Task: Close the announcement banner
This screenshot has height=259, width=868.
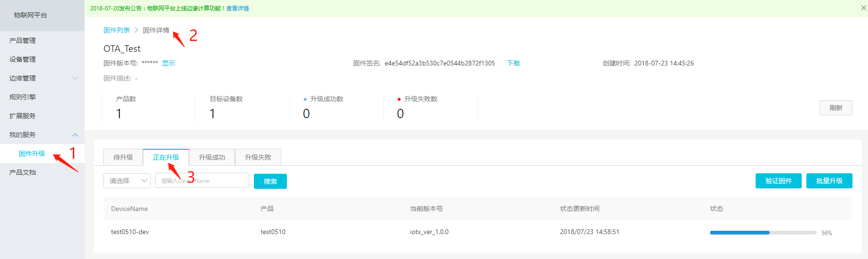Action: (863, 8)
